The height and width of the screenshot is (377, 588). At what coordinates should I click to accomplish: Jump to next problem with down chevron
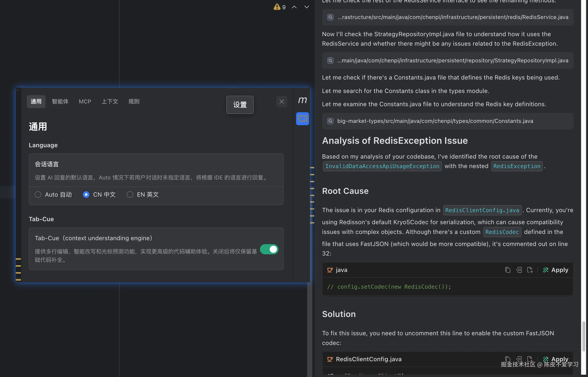[307, 7]
